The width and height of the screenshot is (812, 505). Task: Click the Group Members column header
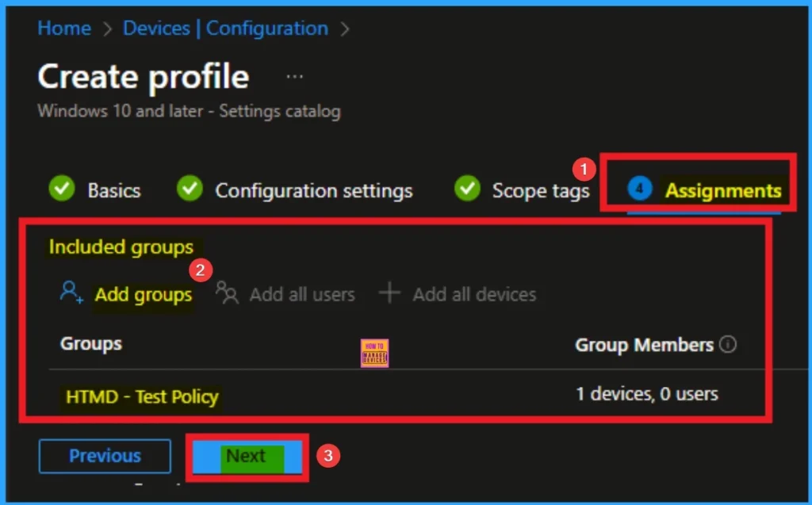tap(644, 345)
